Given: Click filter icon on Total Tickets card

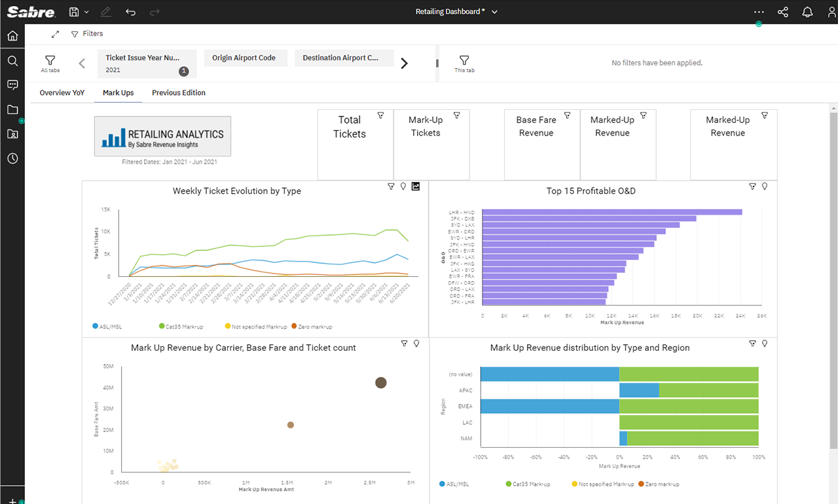Looking at the screenshot, I should click(380, 115).
